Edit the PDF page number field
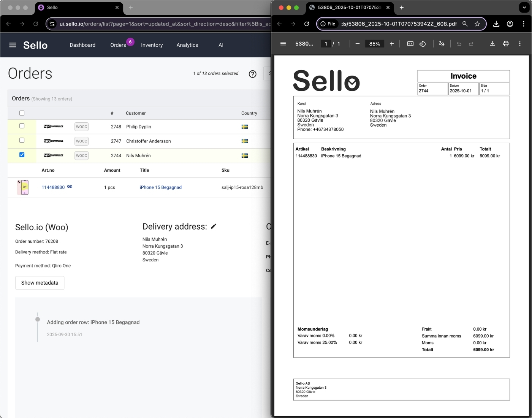This screenshot has width=532, height=418. pyautogui.click(x=326, y=44)
